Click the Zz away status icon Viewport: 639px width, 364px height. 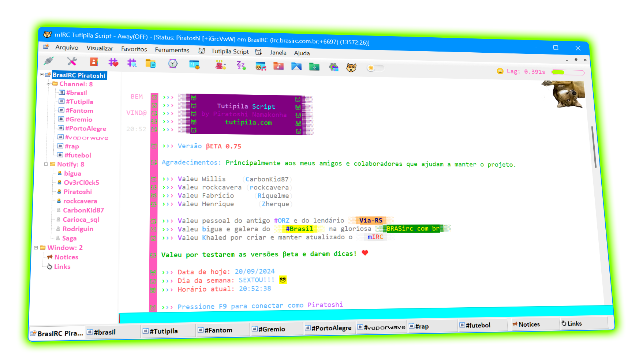point(241,65)
